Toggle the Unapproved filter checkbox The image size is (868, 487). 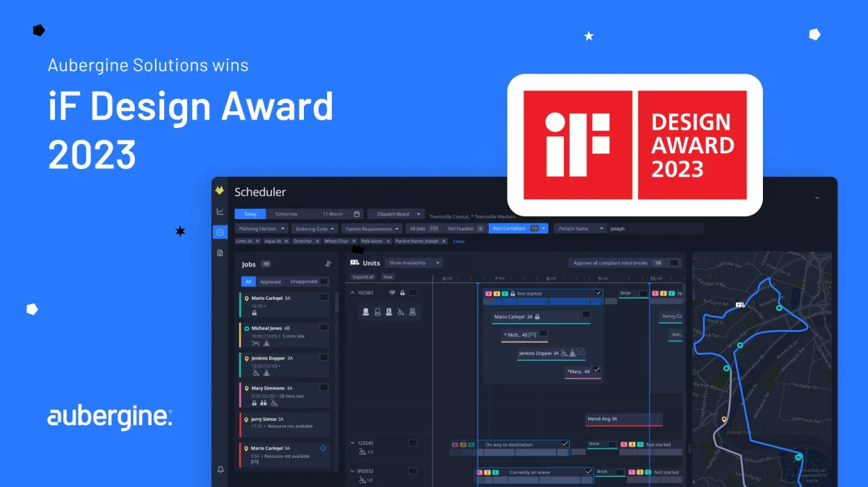(324, 282)
